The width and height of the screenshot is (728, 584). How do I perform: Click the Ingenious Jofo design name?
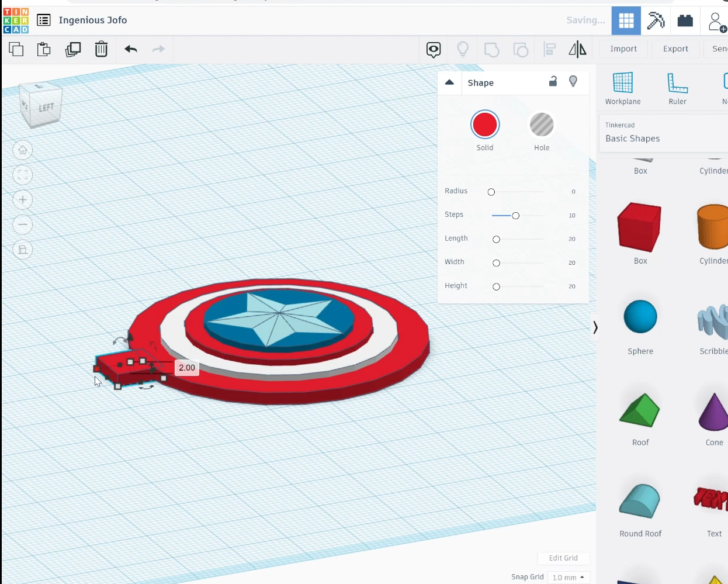(x=93, y=20)
